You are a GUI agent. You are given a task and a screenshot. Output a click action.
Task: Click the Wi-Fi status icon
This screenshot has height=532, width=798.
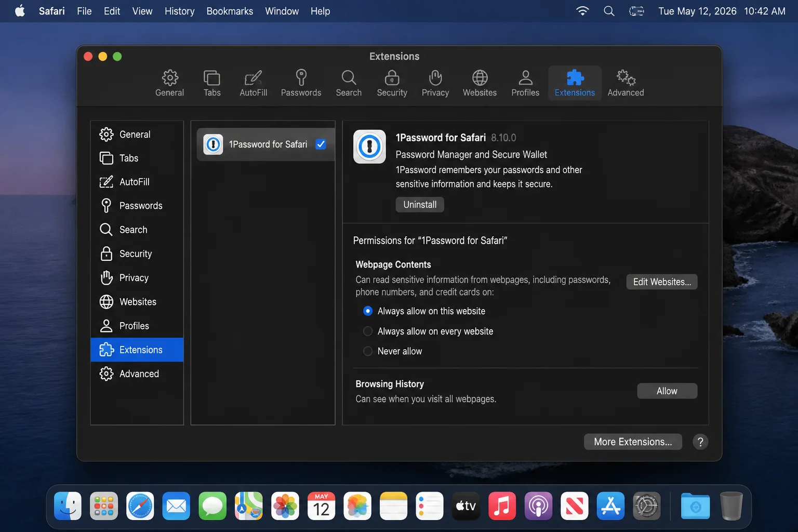coord(582,11)
